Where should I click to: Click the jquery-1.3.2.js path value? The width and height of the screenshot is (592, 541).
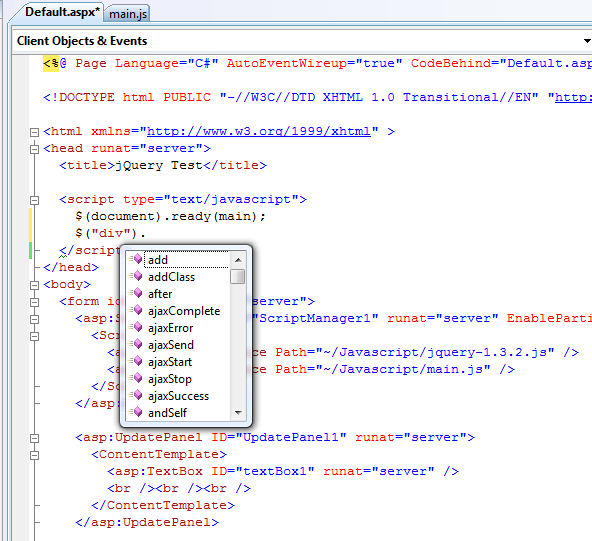tap(435, 352)
